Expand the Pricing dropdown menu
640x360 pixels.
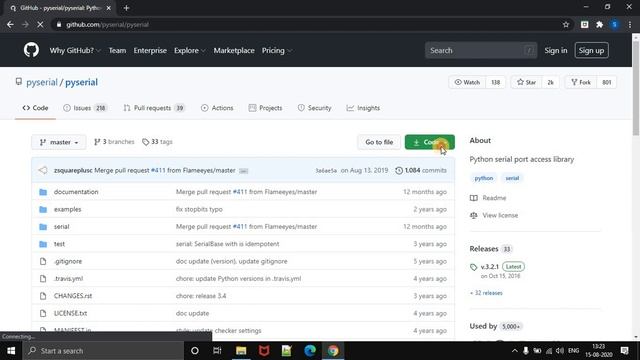click(x=276, y=51)
